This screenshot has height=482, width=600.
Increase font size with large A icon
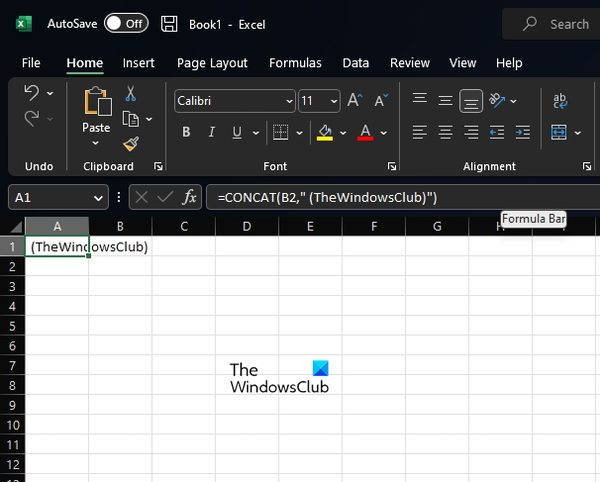[x=355, y=100]
